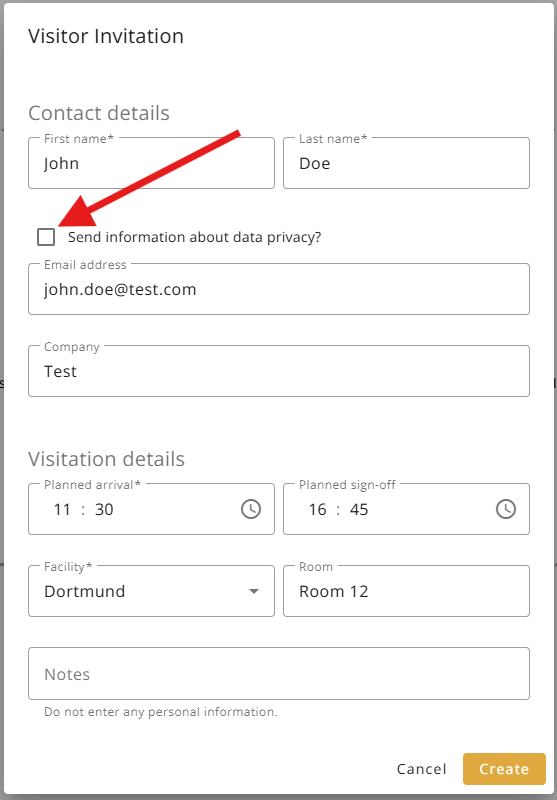Click the 'Do not enter any personal information.' hint
This screenshot has width=557, height=800.
(161, 712)
